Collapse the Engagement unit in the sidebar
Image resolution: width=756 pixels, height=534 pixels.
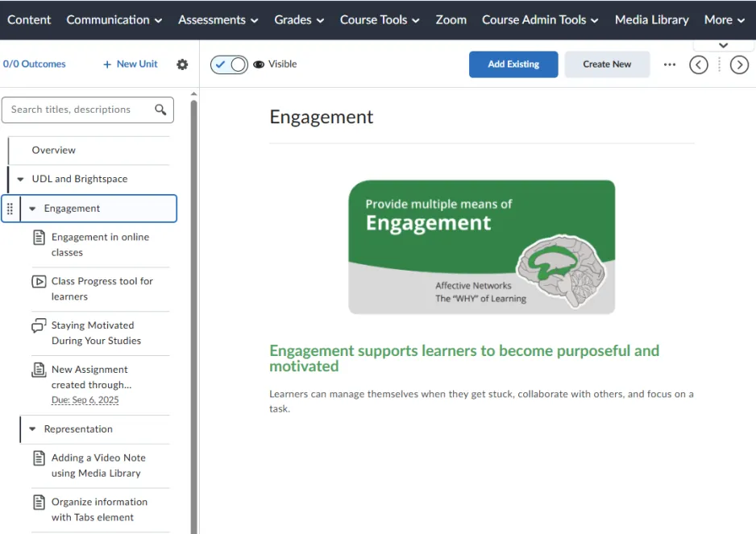32,208
